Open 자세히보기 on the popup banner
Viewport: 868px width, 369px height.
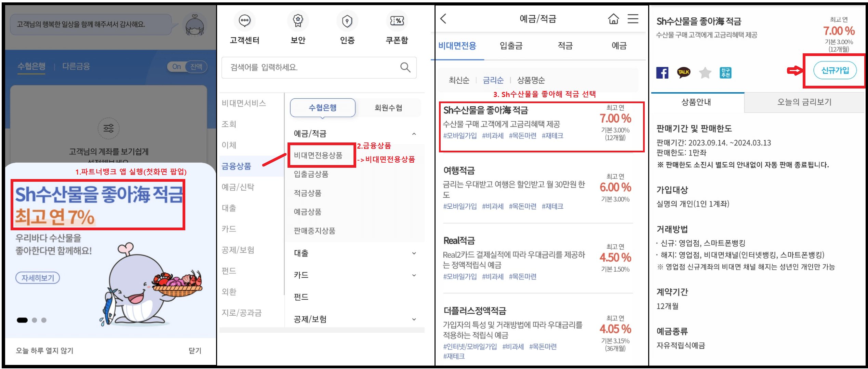38,278
